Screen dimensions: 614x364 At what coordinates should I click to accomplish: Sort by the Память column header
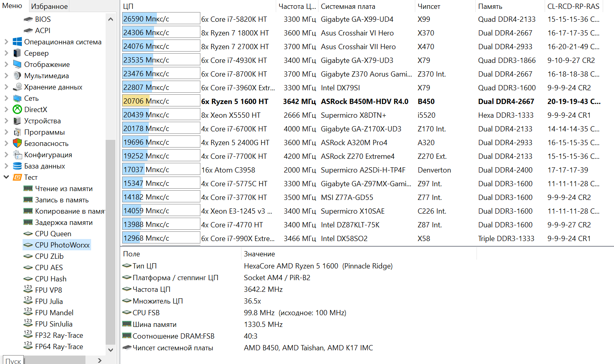pos(510,6)
